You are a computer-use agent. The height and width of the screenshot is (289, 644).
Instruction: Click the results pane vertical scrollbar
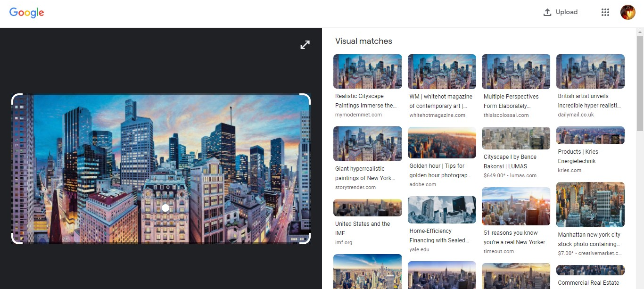coord(640,83)
